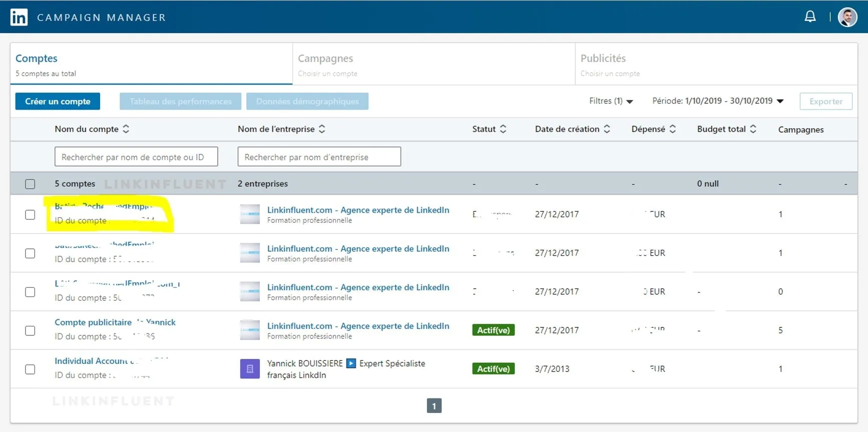Click company logo in Compte publicitaire row
The width and height of the screenshot is (868, 432).
(x=250, y=330)
